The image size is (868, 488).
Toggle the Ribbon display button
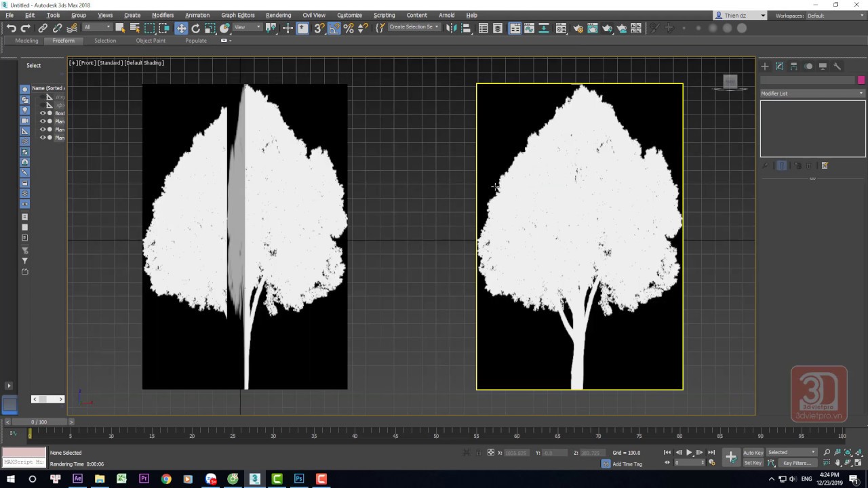click(x=515, y=28)
